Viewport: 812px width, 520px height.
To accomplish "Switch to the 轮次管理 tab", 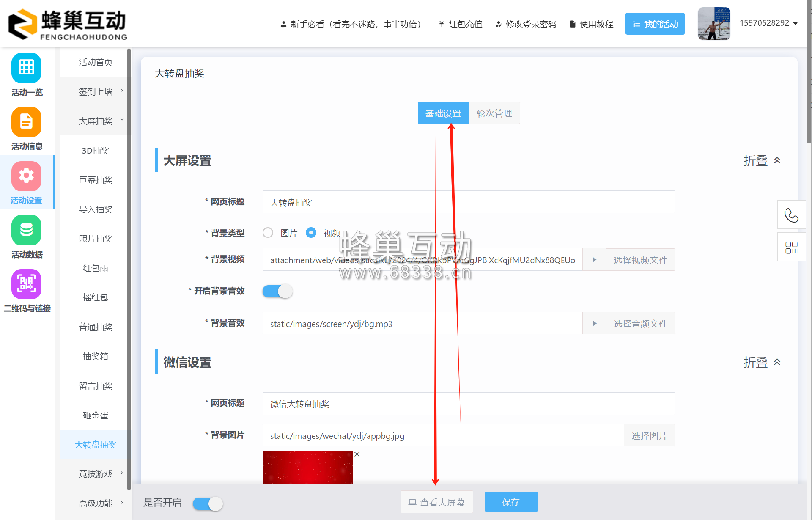I will (494, 113).
